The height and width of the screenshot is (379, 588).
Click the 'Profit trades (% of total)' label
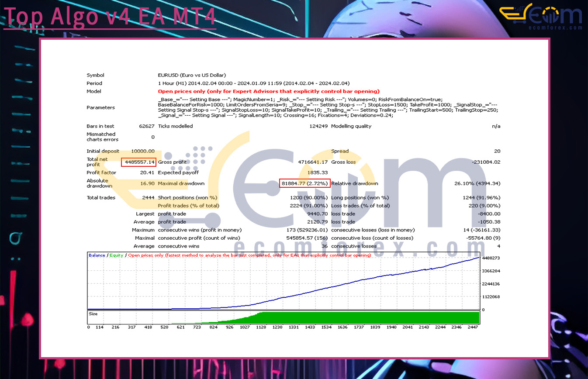(x=189, y=206)
